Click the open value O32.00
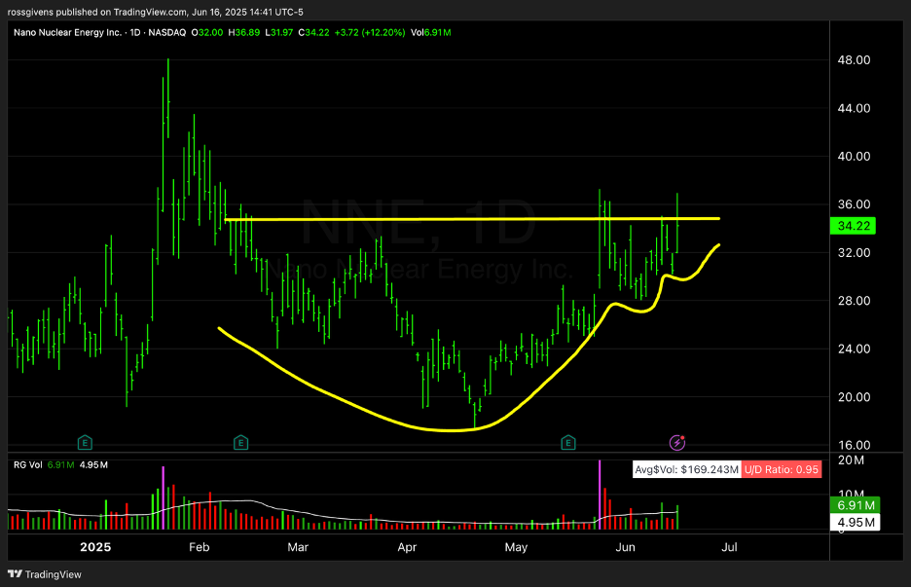The width and height of the screenshot is (911, 588). coord(207,32)
